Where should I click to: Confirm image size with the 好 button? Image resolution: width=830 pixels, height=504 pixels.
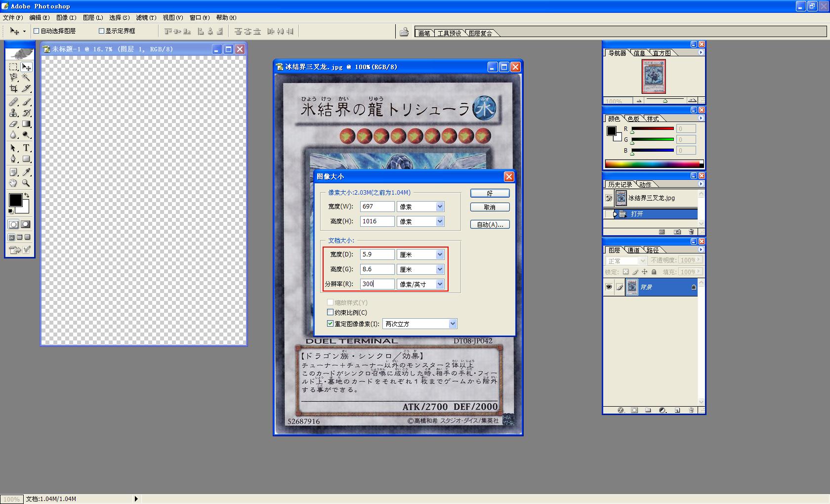pos(490,193)
